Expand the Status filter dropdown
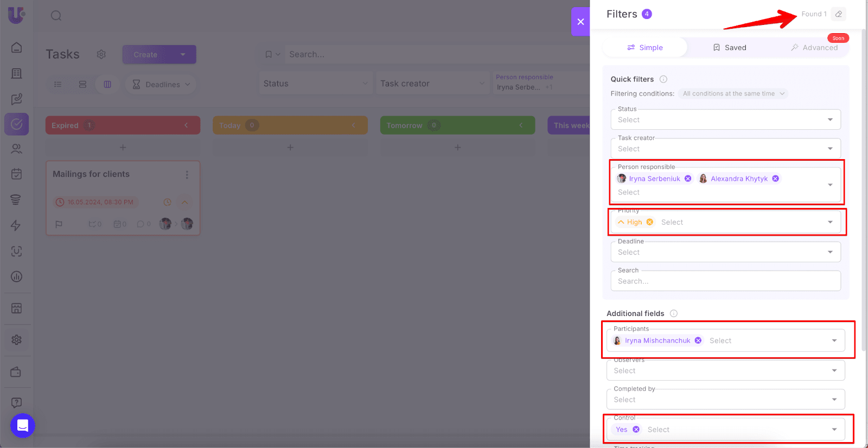The height and width of the screenshot is (448, 868). click(x=725, y=120)
